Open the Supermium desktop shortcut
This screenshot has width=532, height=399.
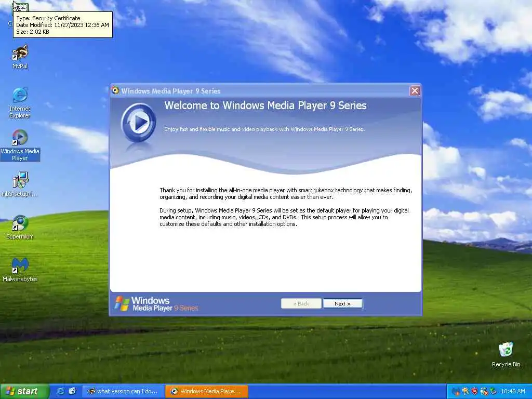(20, 227)
